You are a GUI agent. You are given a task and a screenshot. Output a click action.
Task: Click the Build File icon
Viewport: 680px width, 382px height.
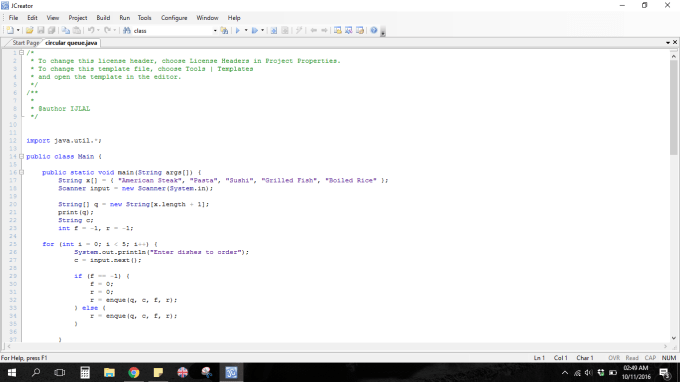coord(285,30)
